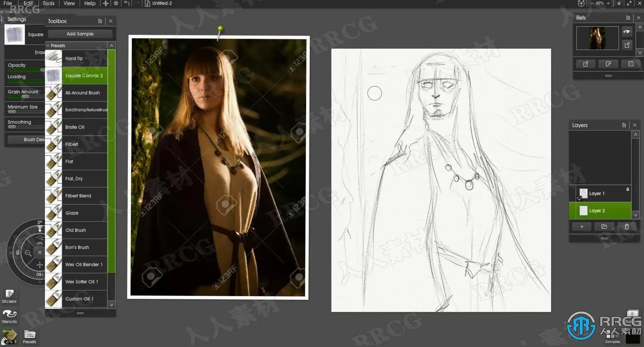
Task: Close the canvas positioner dial
Action: (39, 252)
